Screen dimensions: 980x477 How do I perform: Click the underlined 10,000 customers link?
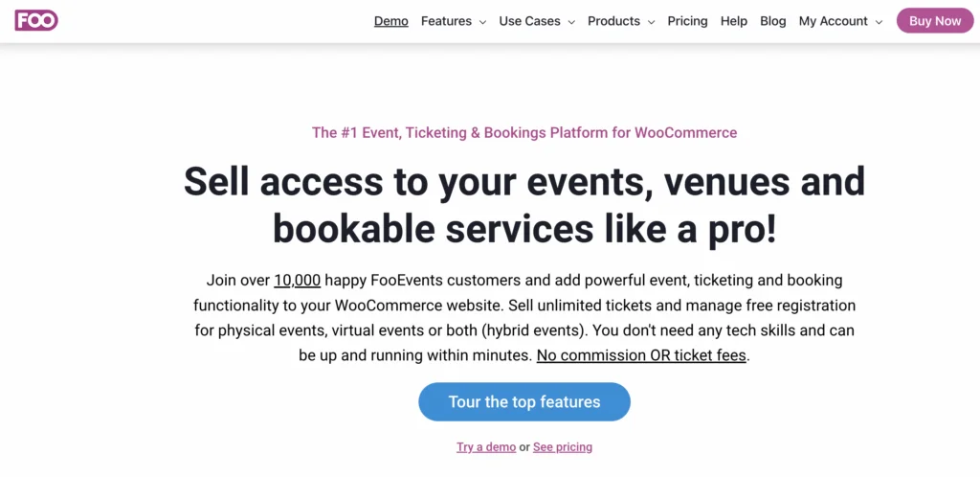point(297,281)
